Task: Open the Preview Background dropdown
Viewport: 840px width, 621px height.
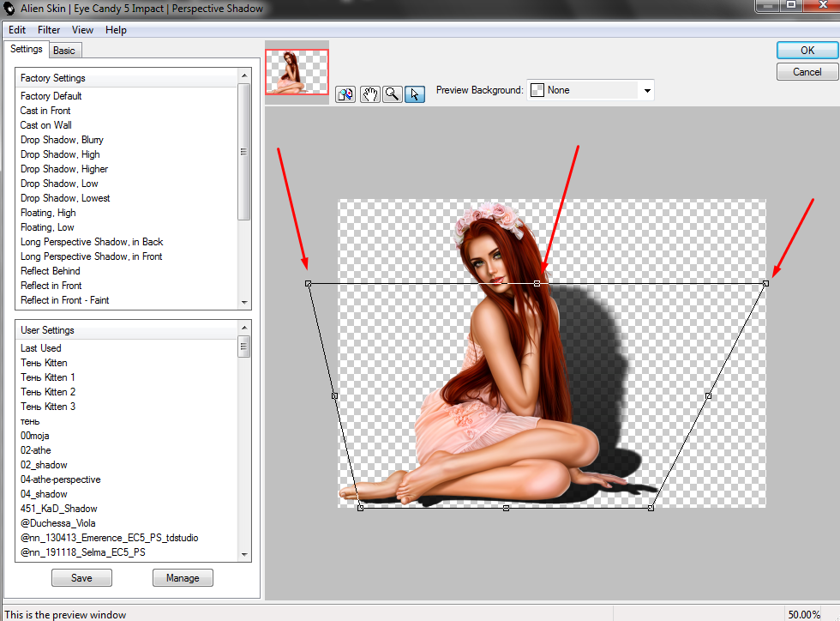Action: pos(647,90)
